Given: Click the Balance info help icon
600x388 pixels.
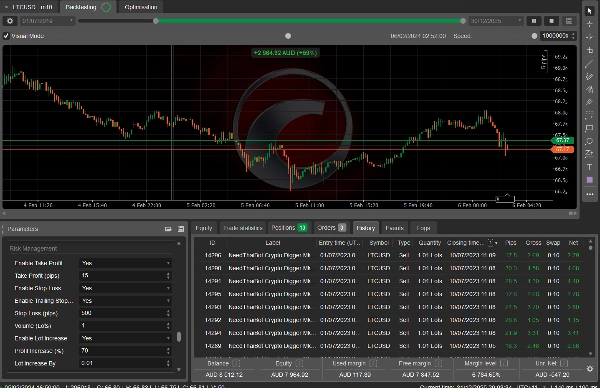Looking at the screenshot, I should pos(236,363).
